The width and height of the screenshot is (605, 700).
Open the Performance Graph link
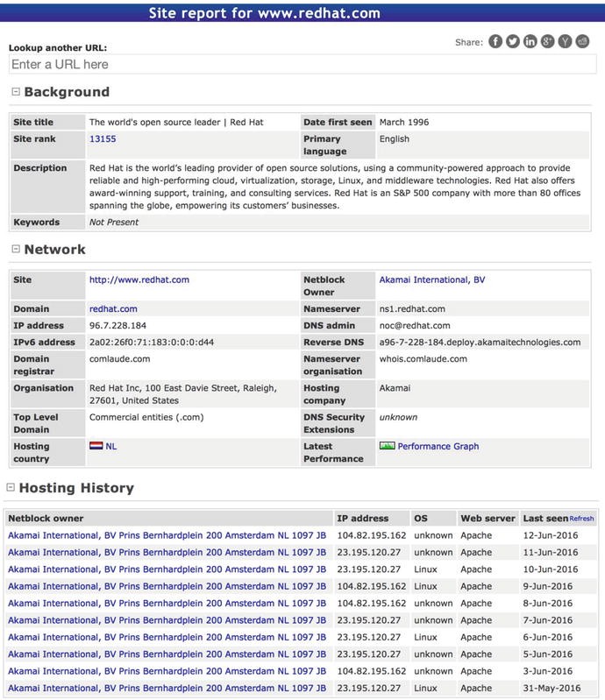tap(438, 446)
